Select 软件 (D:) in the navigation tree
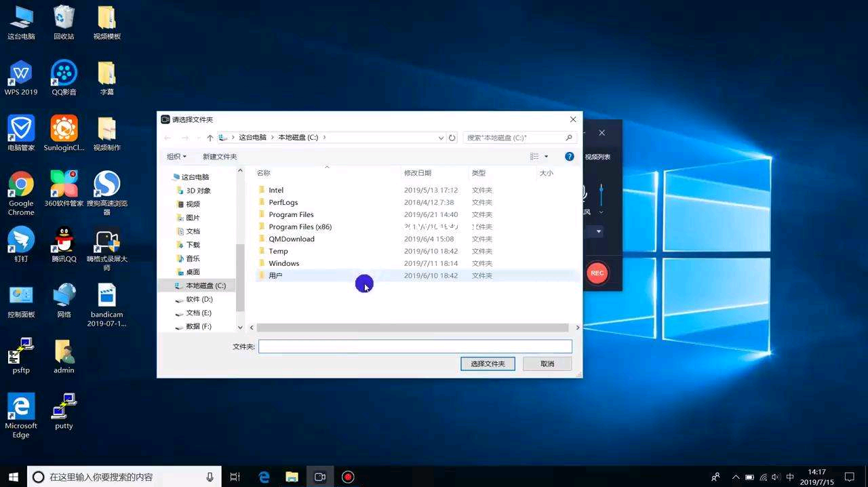Image resolution: width=868 pixels, height=487 pixels. coord(199,299)
